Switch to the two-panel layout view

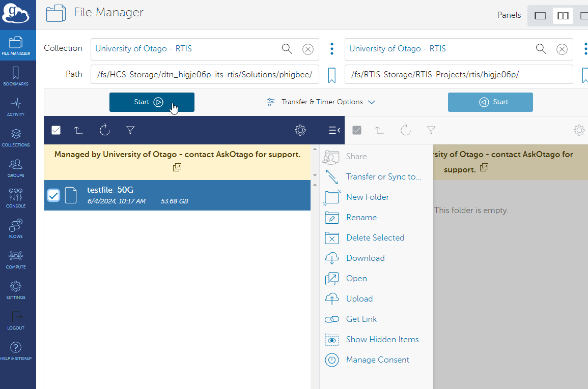coord(563,15)
